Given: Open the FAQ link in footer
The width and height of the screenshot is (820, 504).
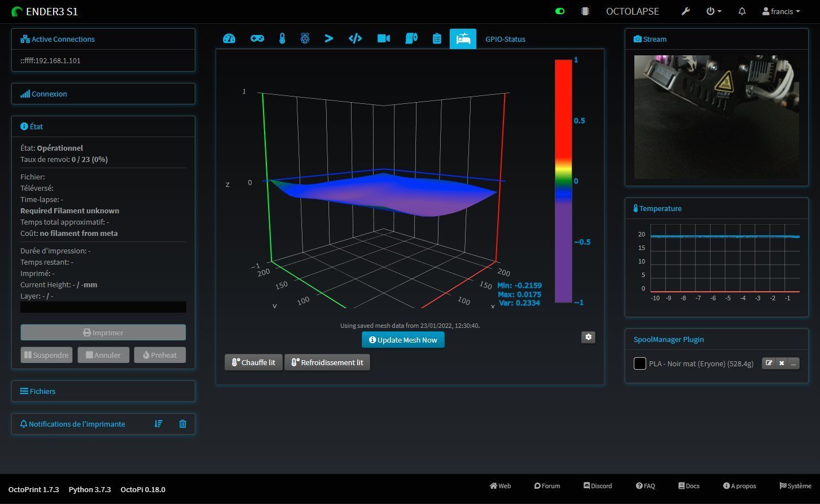Looking at the screenshot, I should 645,485.
